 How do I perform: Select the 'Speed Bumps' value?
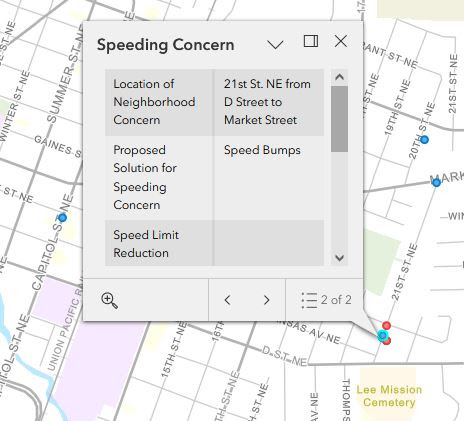(x=262, y=150)
